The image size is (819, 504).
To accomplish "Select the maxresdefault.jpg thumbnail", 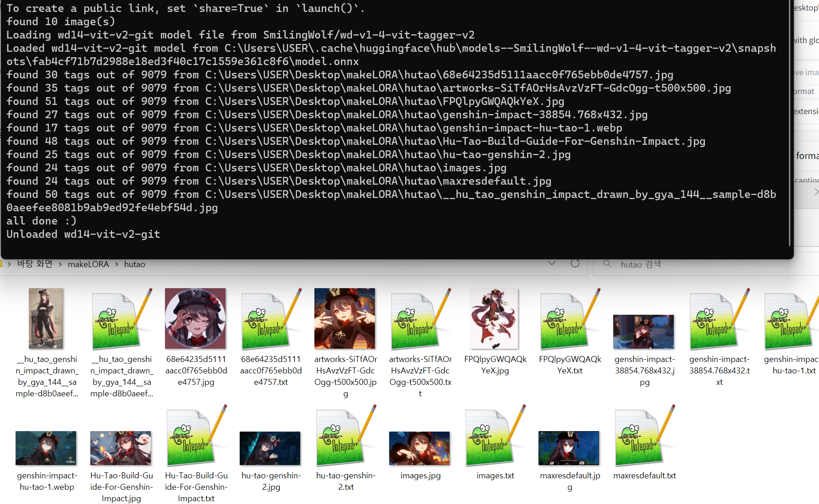I will click(569, 448).
